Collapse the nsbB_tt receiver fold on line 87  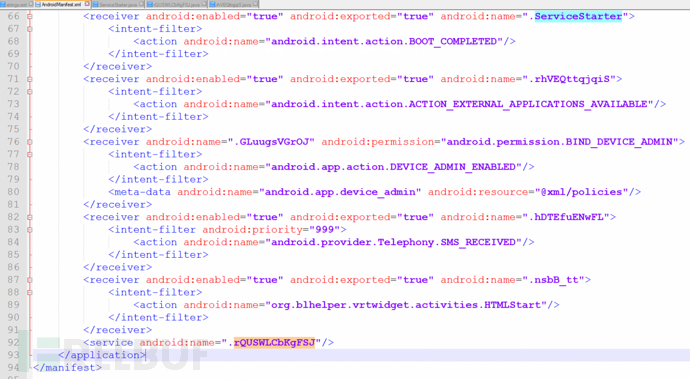(x=29, y=280)
